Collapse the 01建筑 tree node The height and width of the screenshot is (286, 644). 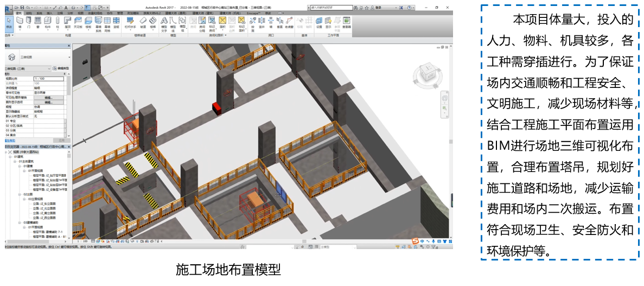point(10,157)
